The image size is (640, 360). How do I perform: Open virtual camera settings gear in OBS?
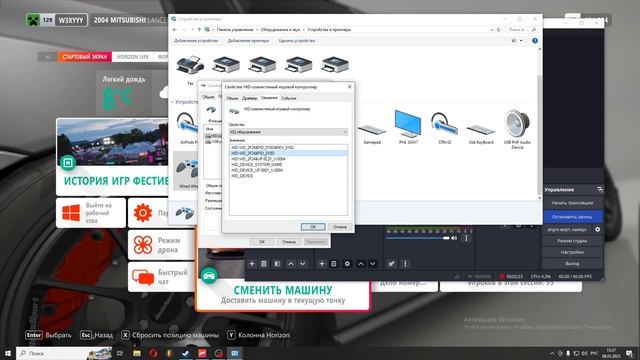click(598, 229)
